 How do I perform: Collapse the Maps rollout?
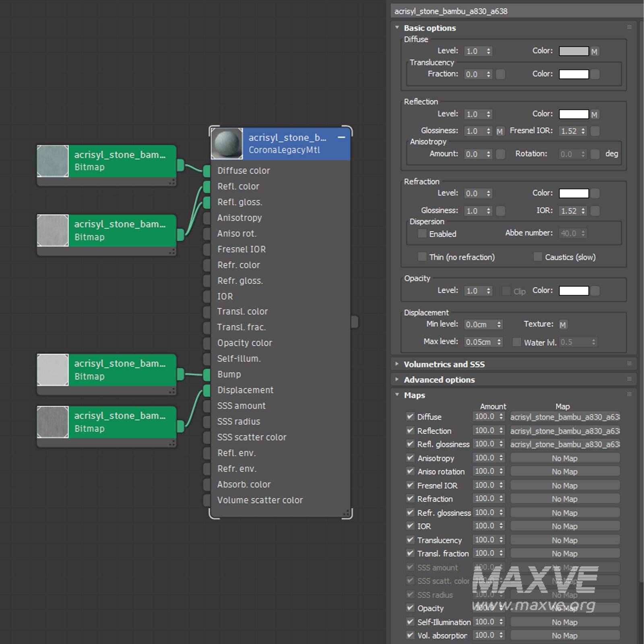414,395
